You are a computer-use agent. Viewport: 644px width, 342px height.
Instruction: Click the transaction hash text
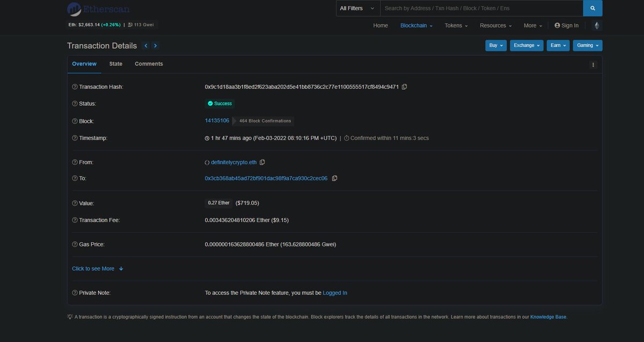[x=302, y=86]
